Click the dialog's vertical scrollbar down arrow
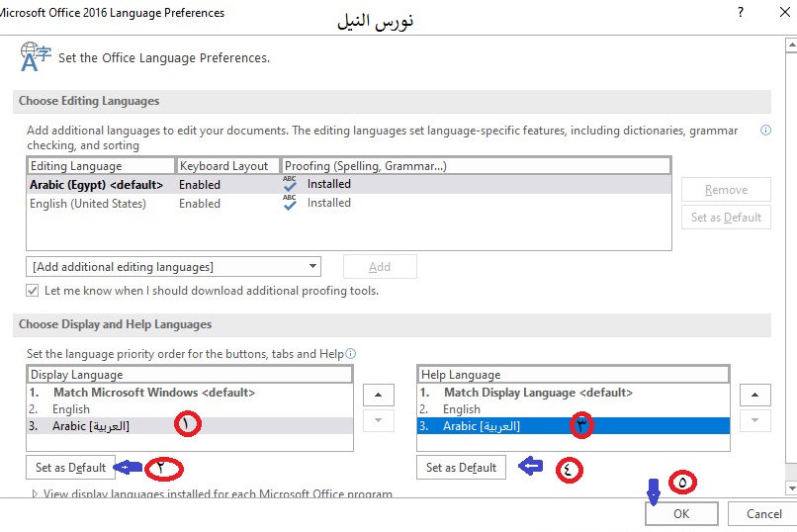 [788, 488]
